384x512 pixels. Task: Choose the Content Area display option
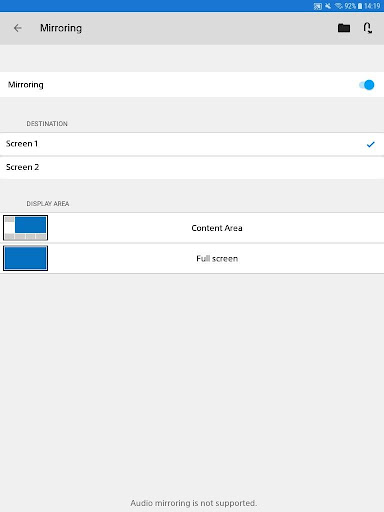coord(192,228)
